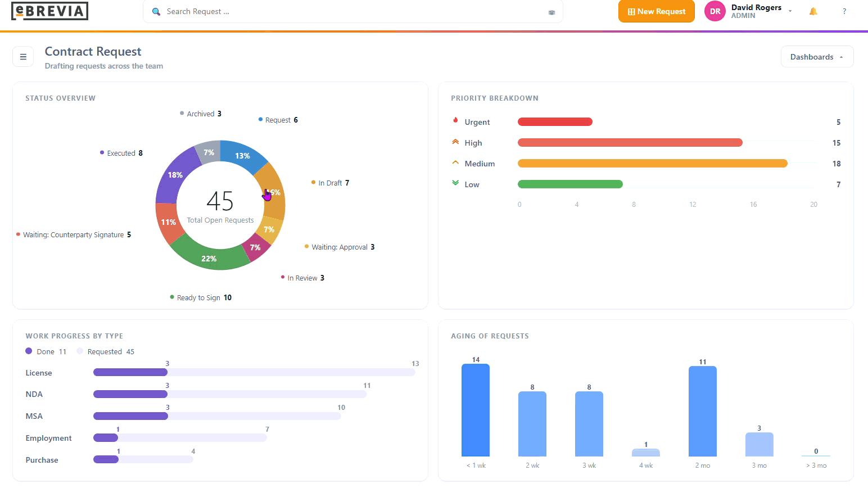
Task: Click the Employment done progress bar
Action: tap(106, 438)
